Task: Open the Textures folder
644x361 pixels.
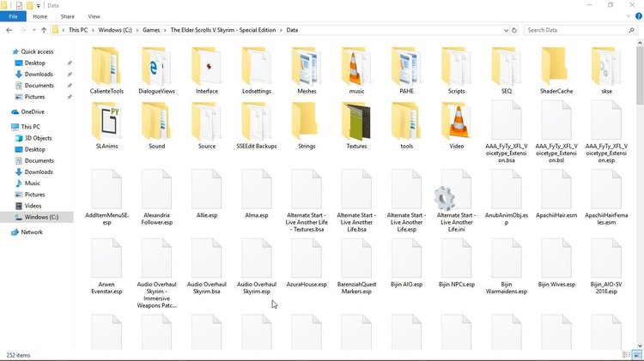Action: click(356, 125)
